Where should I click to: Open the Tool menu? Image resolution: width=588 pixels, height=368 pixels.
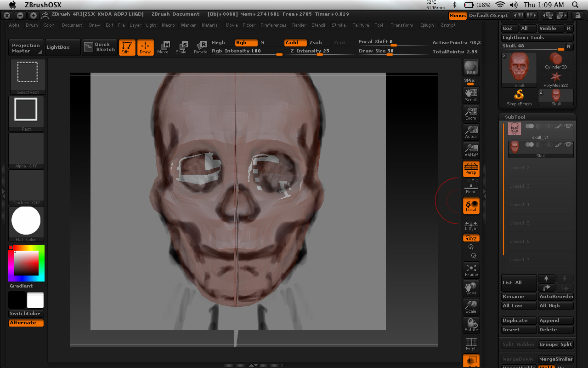click(x=379, y=25)
